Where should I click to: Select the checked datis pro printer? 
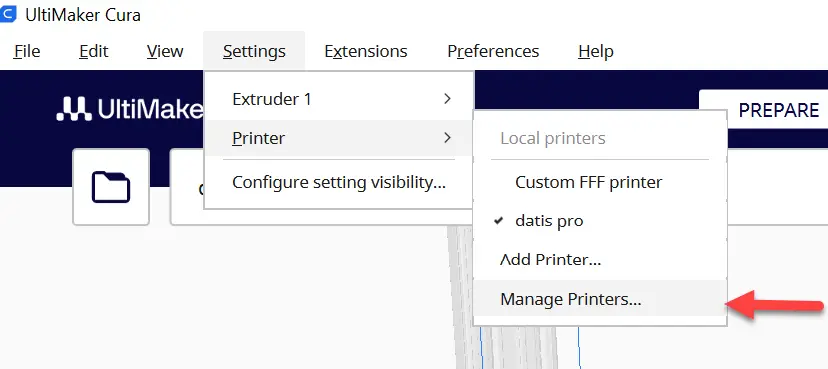600,221
